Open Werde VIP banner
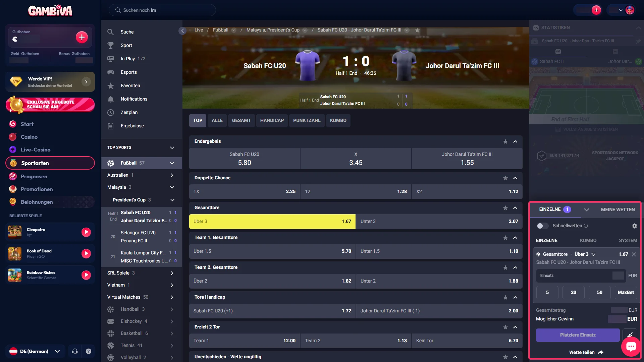This screenshot has width=644, height=362. pyautogui.click(x=50, y=82)
